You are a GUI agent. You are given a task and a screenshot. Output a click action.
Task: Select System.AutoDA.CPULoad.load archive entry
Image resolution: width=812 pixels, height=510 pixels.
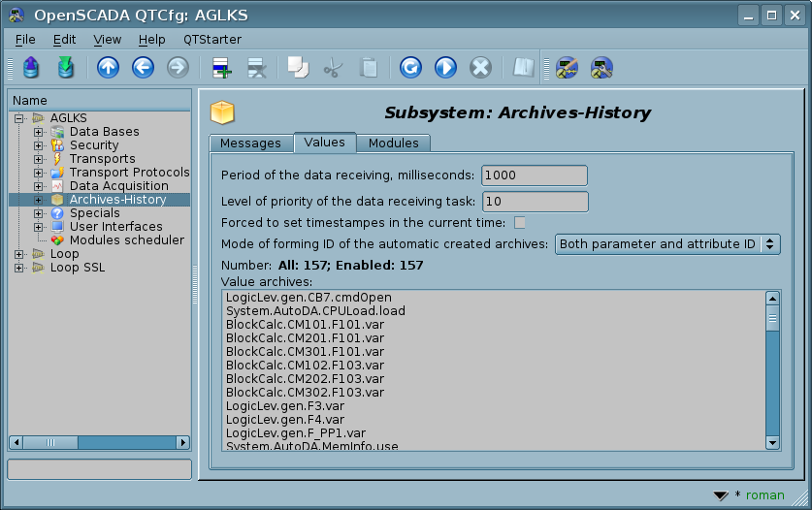315,311
